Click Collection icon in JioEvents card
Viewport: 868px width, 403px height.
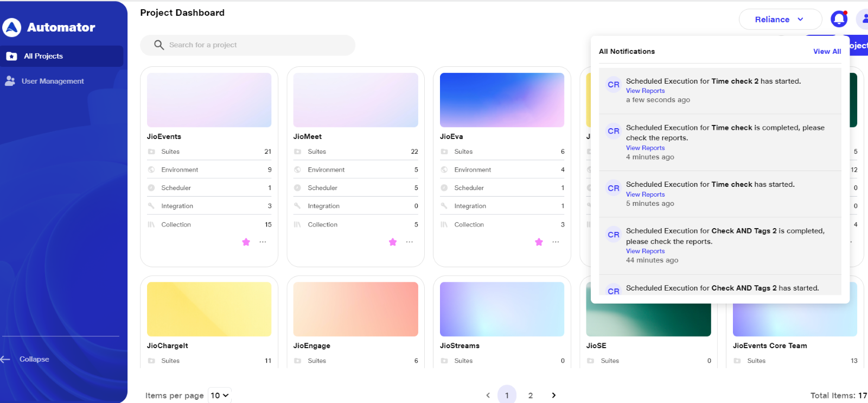pos(151,224)
